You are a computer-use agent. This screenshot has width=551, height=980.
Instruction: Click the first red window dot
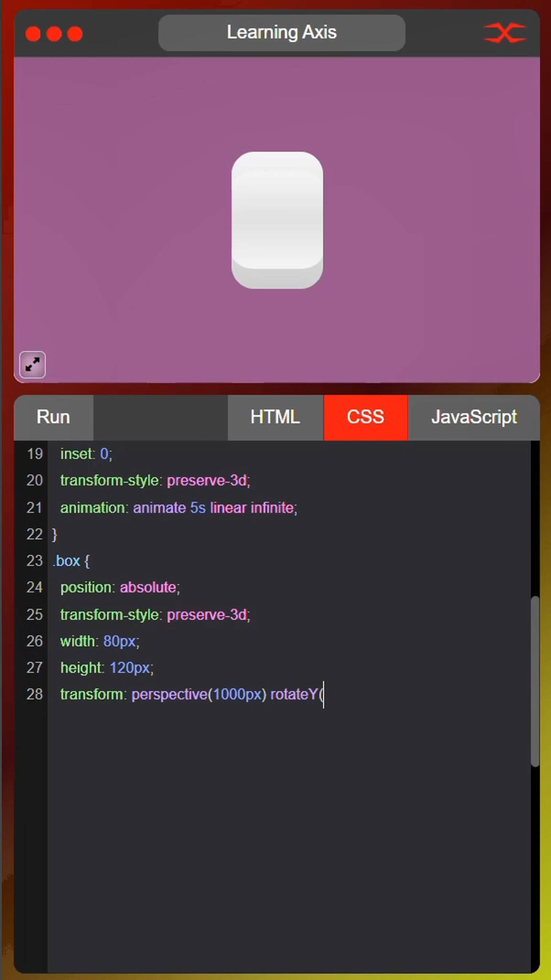point(33,34)
